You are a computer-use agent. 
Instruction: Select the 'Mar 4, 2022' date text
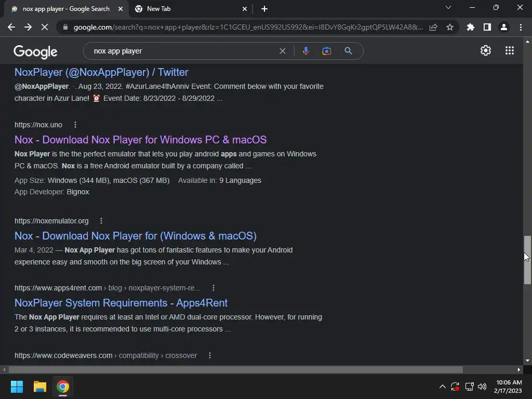coord(34,250)
